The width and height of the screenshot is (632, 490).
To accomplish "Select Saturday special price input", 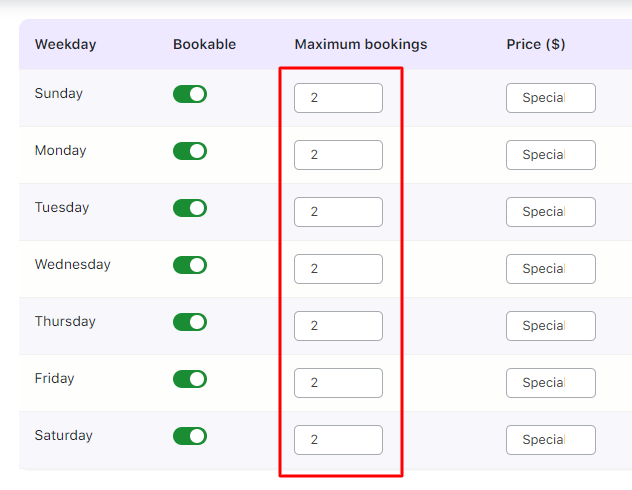I will pyautogui.click(x=551, y=440).
